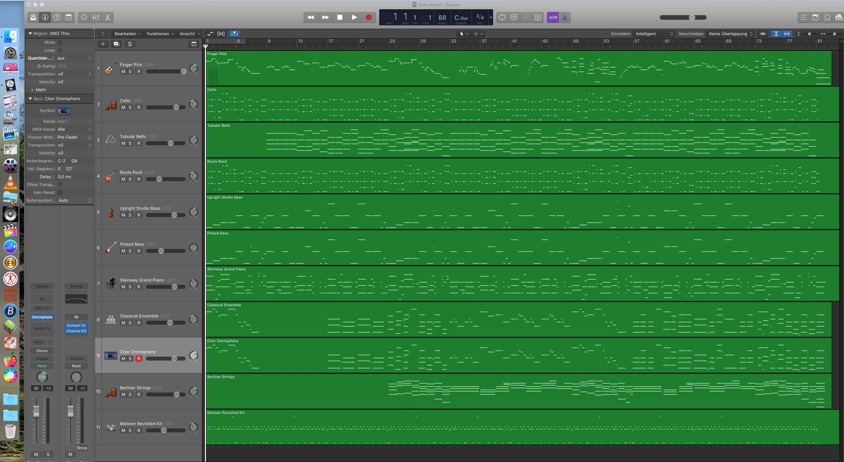
Task: Open the Bearbeiten menu
Action: click(x=127, y=33)
